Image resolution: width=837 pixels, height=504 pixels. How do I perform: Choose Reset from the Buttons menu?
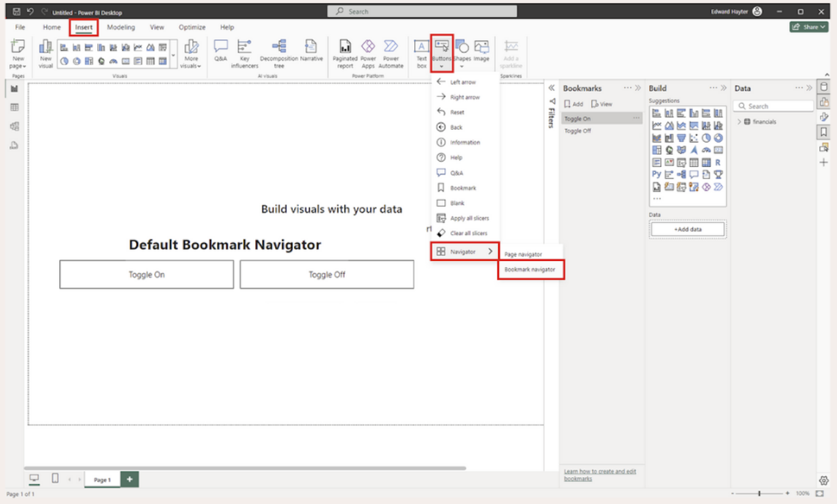click(465, 112)
